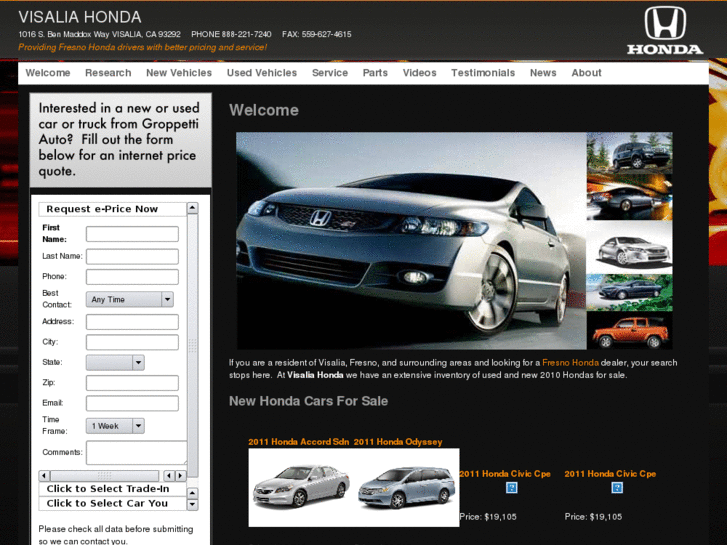Click the Comments text area
The image size is (727, 545).
click(x=136, y=452)
